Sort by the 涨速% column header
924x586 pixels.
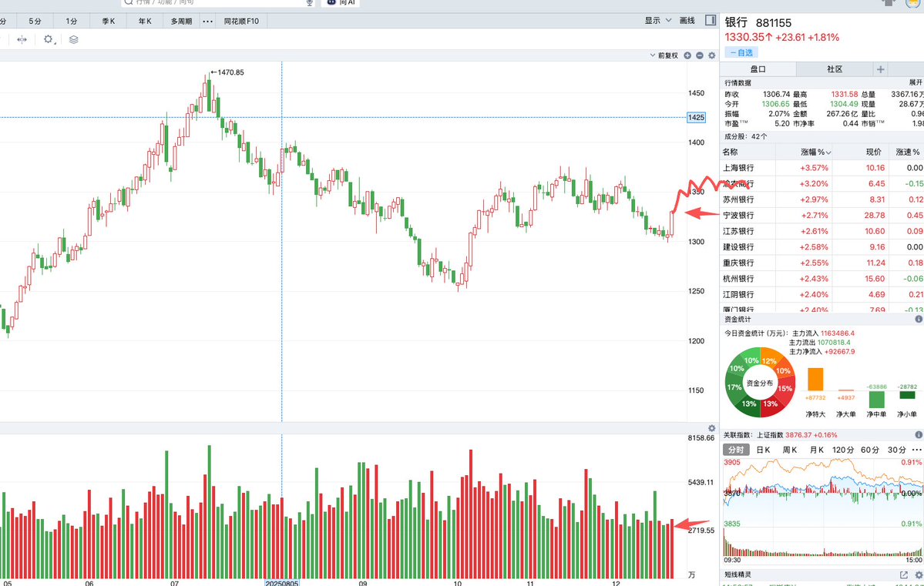pyautogui.click(x=908, y=152)
